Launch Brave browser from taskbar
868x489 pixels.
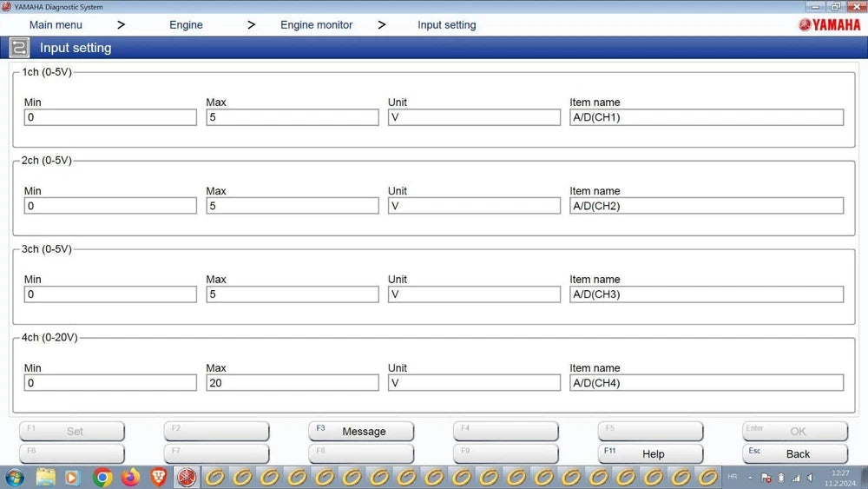click(x=158, y=477)
